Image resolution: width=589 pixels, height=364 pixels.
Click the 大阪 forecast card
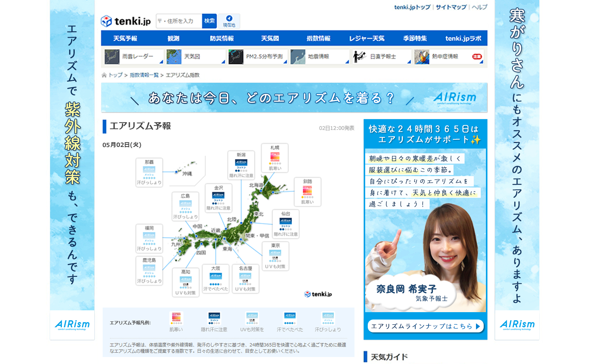(x=216, y=279)
